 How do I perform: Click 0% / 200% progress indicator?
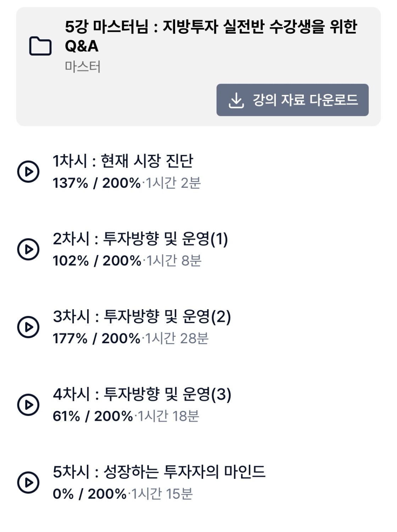89,494
